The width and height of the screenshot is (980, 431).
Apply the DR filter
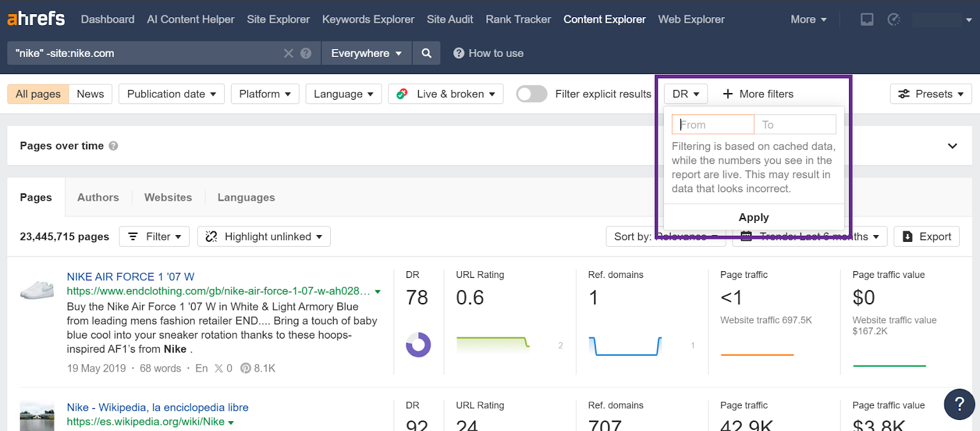coord(754,217)
